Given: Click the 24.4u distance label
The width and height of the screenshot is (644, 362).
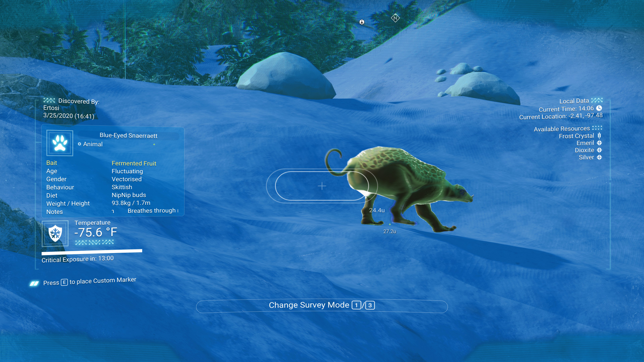Looking at the screenshot, I should [377, 210].
